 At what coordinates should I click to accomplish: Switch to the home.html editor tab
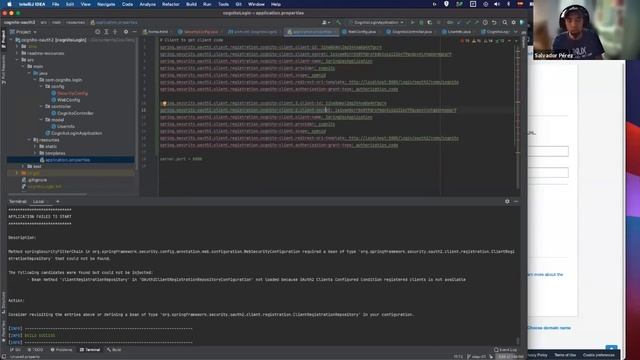point(157,32)
